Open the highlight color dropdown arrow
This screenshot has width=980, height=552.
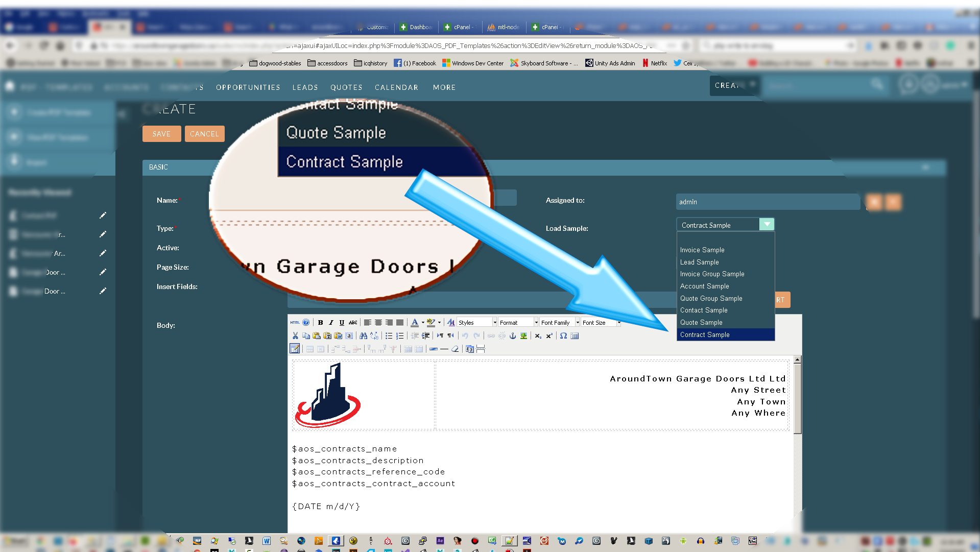click(439, 323)
